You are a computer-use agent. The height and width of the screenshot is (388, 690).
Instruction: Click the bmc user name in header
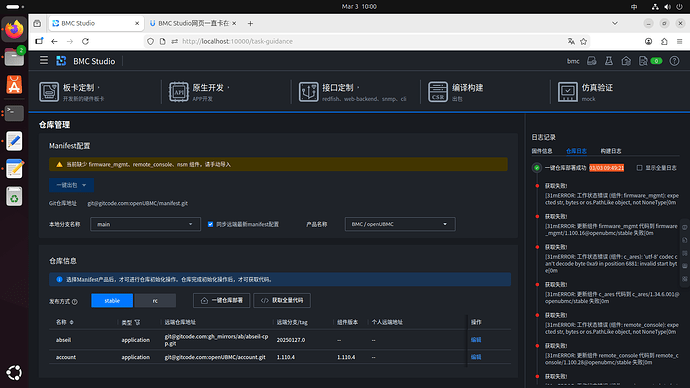pos(573,61)
